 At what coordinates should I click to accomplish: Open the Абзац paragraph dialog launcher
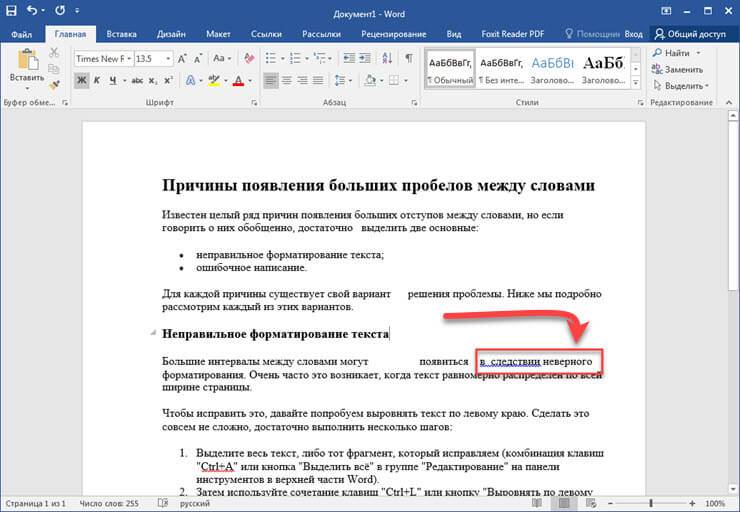[414, 102]
